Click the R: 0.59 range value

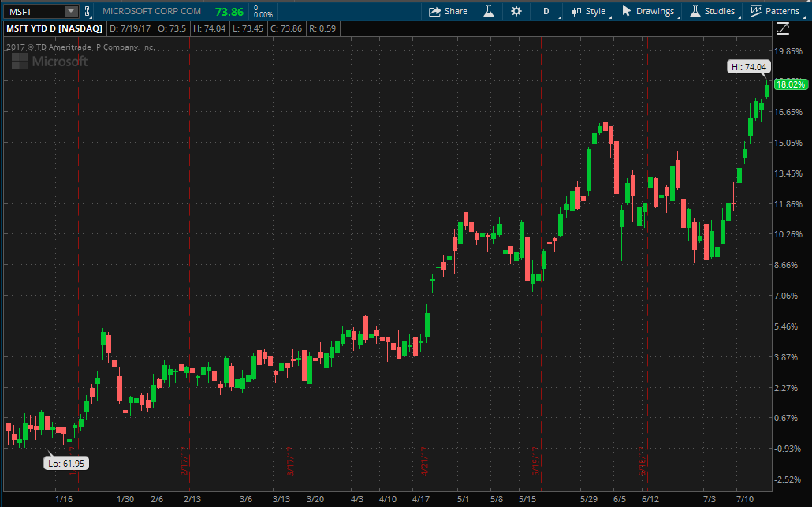pos(322,28)
